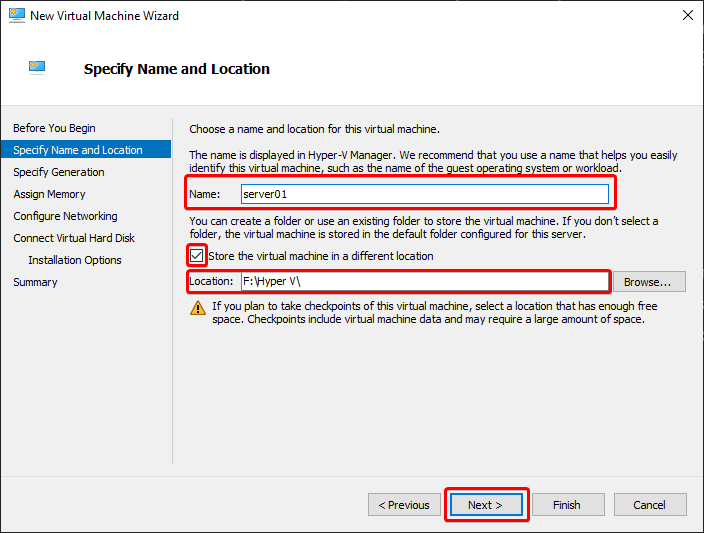
Task: Open the Before You Begin step
Action: (54, 128)
